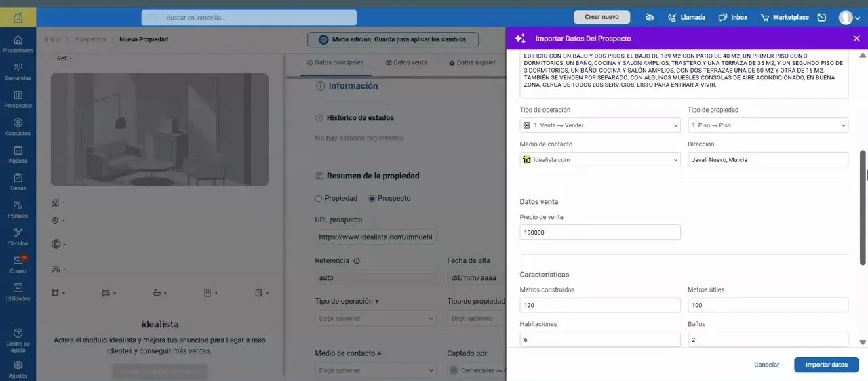Screen dimensions: 868x381
Task: Close the Importar Datos Del Prospecto panel
Action: 856,39
